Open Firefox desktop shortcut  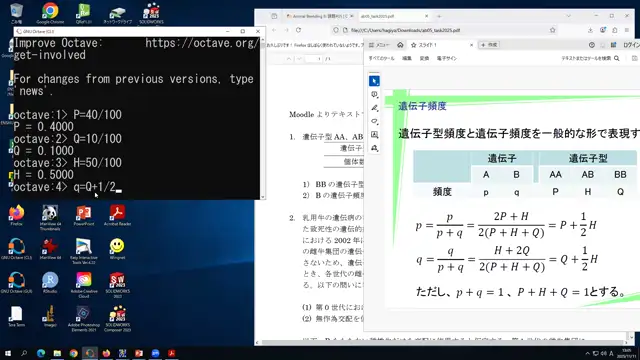click(16, 216)
